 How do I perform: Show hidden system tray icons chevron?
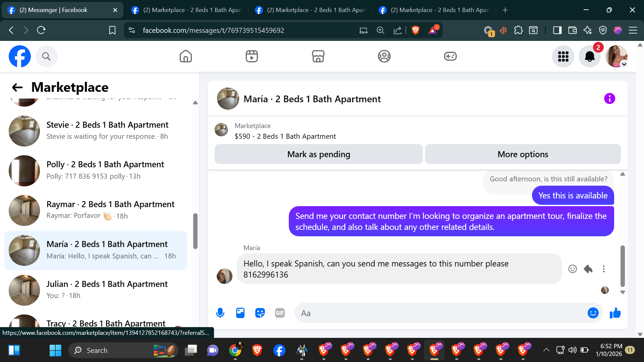pyautogui.click(x=546, y=350)
